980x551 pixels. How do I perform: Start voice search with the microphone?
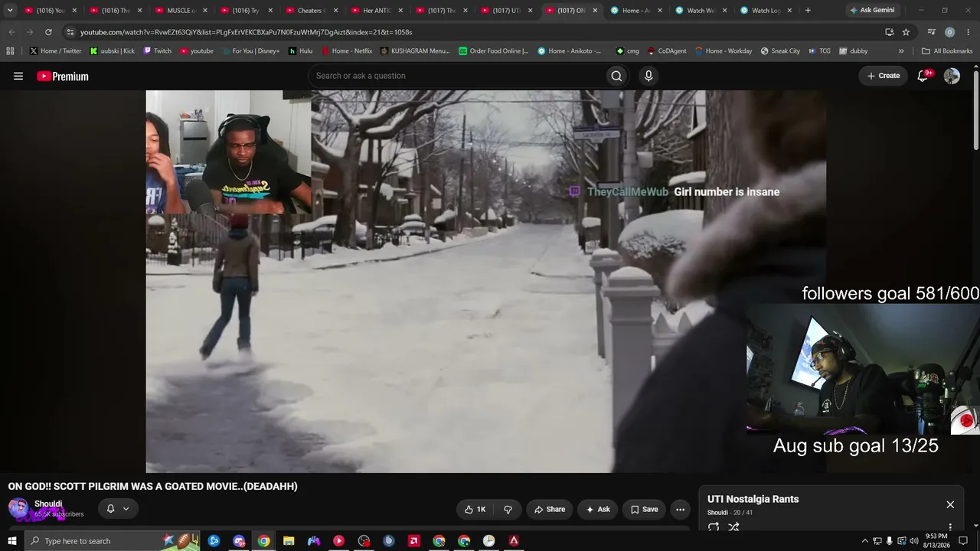point(648,76)
